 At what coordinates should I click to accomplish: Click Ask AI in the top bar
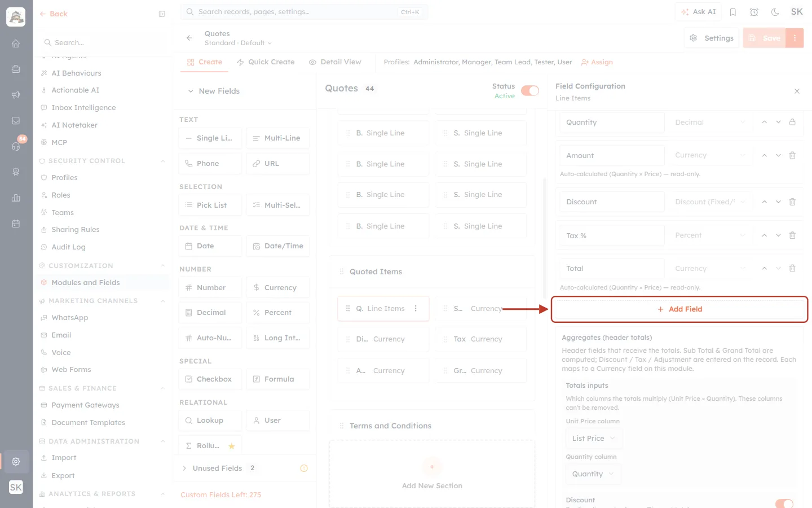(x=698, y=12)
